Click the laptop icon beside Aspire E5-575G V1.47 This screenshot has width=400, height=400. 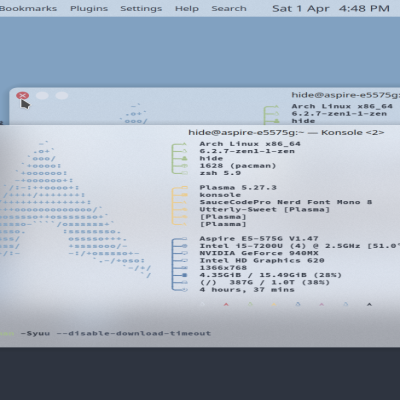pyautogui.click(x=184, y=239)
